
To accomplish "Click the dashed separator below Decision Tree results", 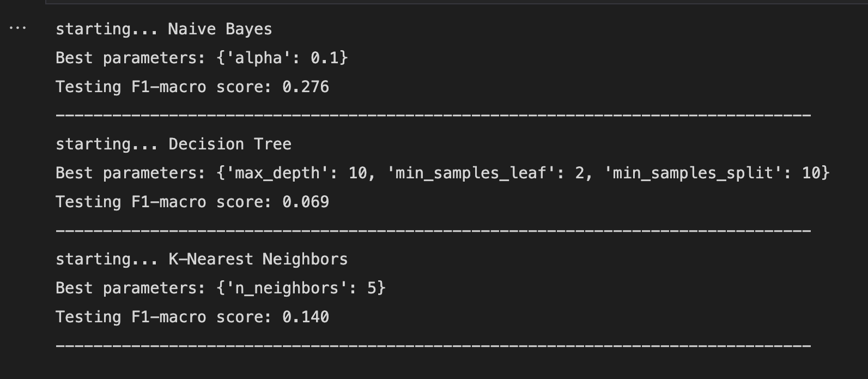I will click(x=433, y=231).
